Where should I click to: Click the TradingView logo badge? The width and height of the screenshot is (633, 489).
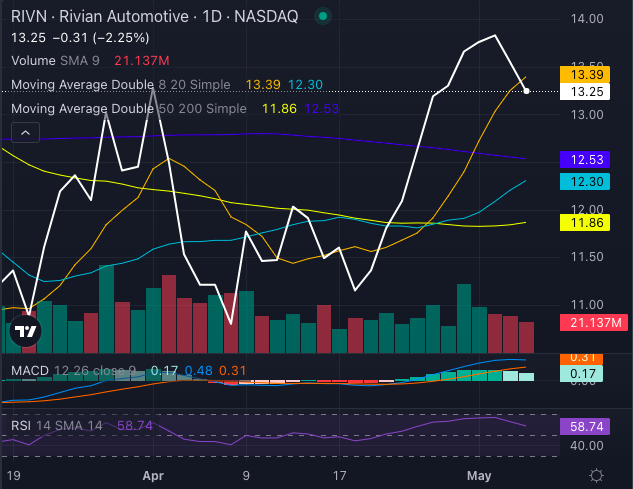click(x=25, y=331)
